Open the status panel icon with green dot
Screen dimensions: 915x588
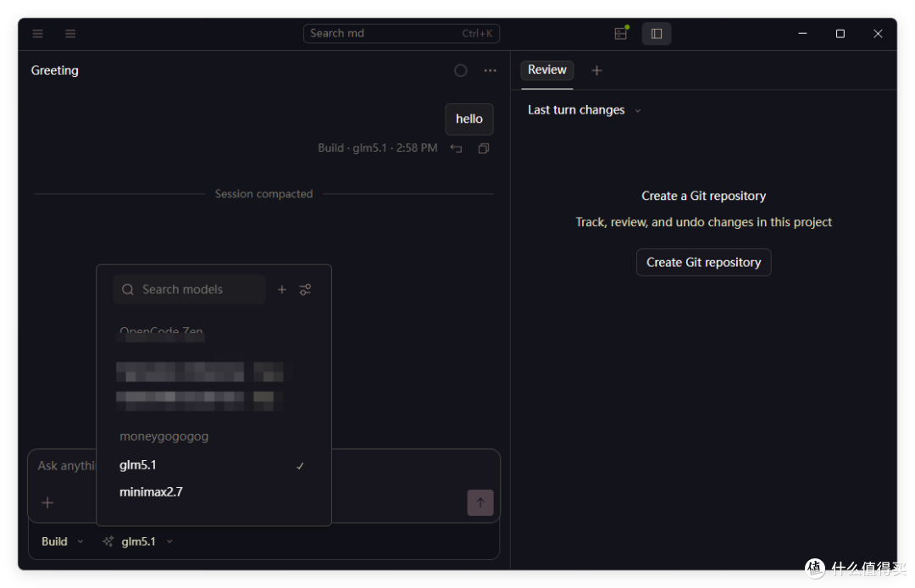pyautogui.click(x=622, y=33)
